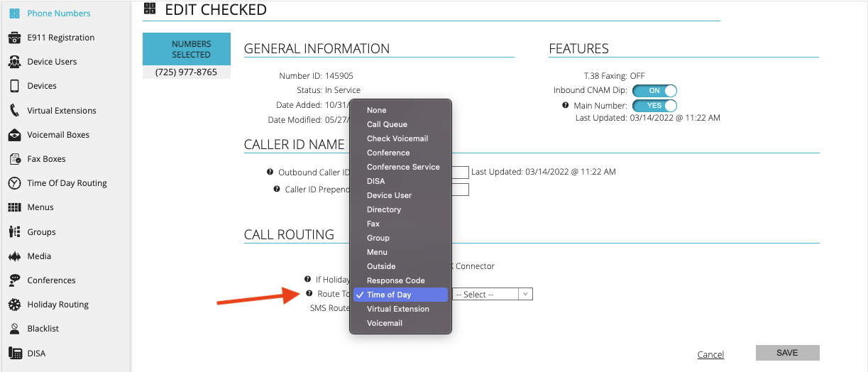The height and width of the screenshot is (372, 868).
Task: Open the Voicemail Boxes envelope icon
Action: pyautogui.click(x=14, y=134)
